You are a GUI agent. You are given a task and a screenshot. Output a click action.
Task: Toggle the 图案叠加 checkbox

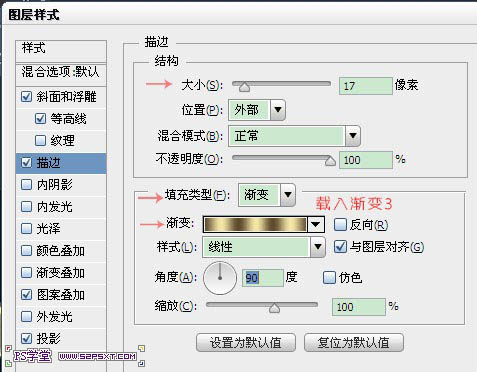[26, 294]
